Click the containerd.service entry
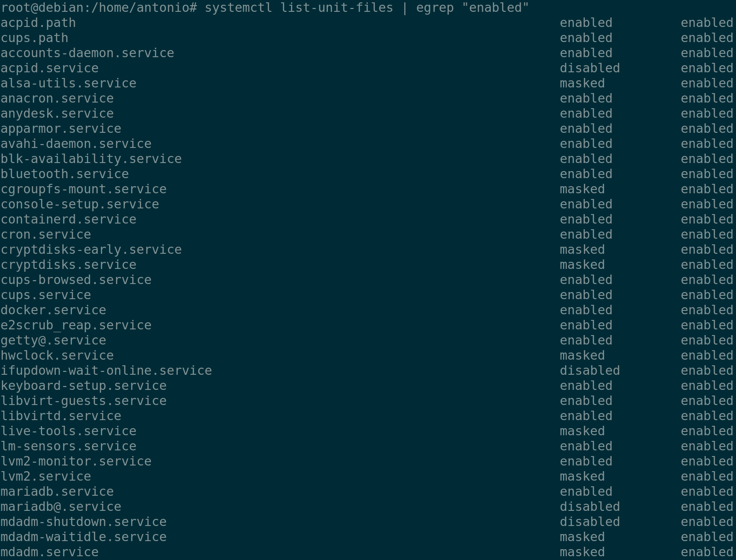Image resolution: width=736 pixels, height=560 pixels. 68,219
